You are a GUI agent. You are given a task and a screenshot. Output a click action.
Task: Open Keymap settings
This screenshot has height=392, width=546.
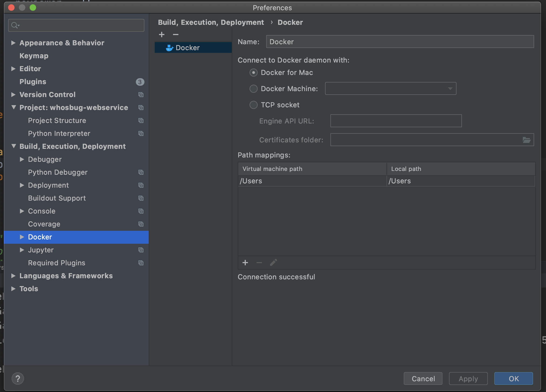pyautogui.click(x=34, y=56)
